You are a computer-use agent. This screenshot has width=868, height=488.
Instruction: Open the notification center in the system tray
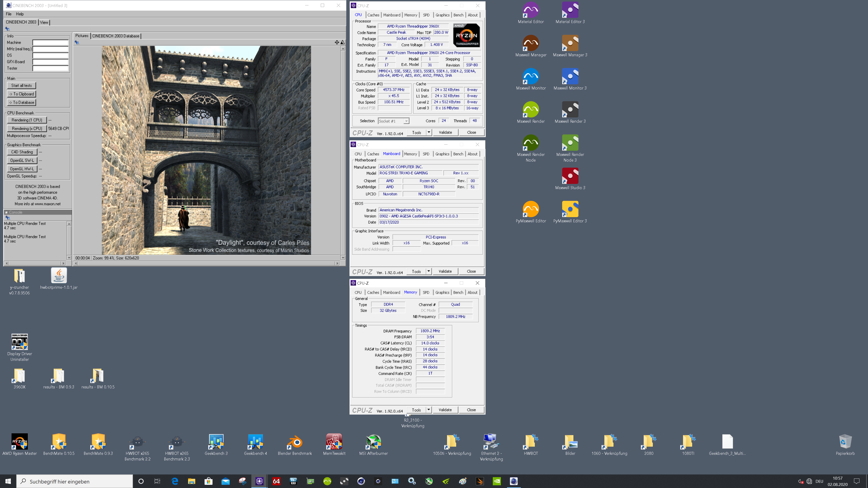coord(857,481)
